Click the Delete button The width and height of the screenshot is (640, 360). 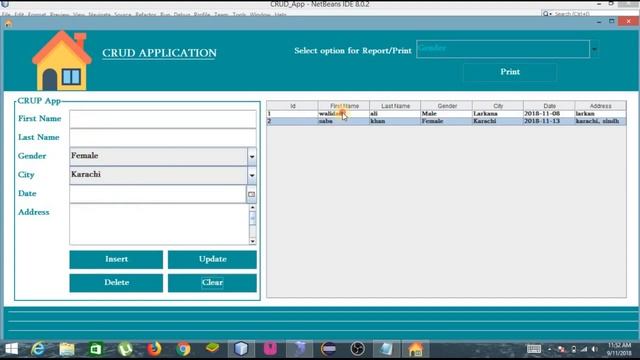[116, 283]
